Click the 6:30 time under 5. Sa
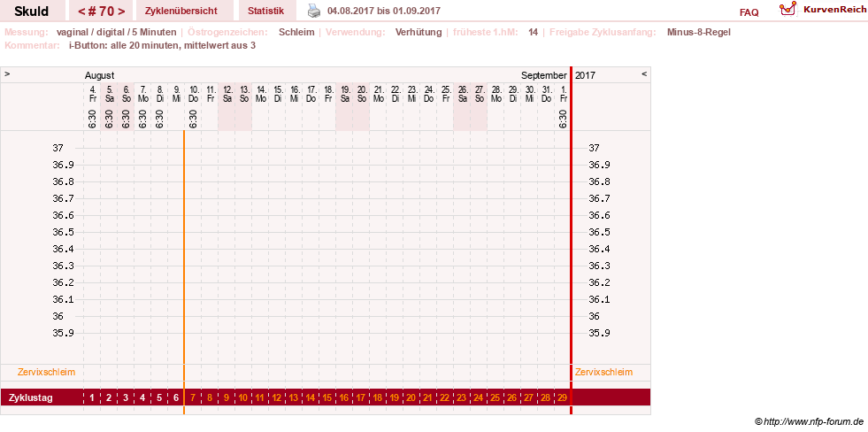868x432 pixels. (x=109, y=120)
